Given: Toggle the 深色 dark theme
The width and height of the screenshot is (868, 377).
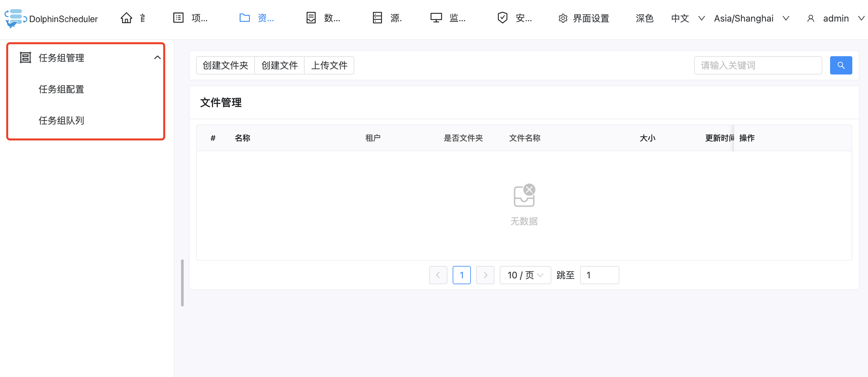Looking at the screenshot, I should click(x=644, y=19).
